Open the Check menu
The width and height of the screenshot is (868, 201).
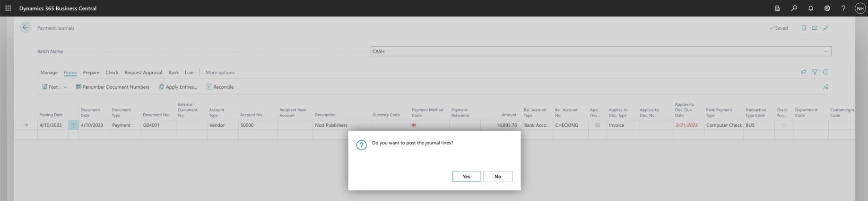tap(112, 72)
